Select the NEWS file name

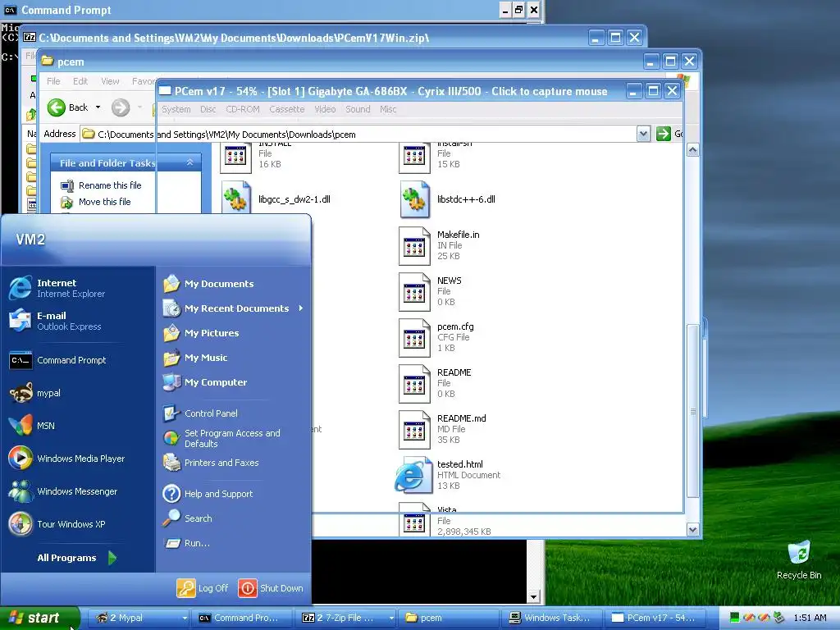(449, 281)
